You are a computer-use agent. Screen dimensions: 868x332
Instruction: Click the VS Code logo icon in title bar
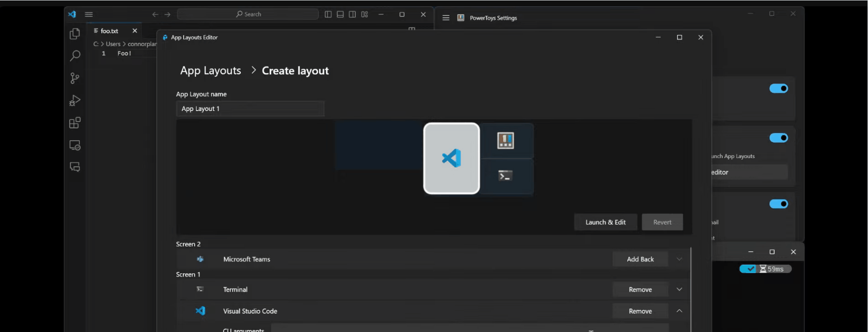72,14
